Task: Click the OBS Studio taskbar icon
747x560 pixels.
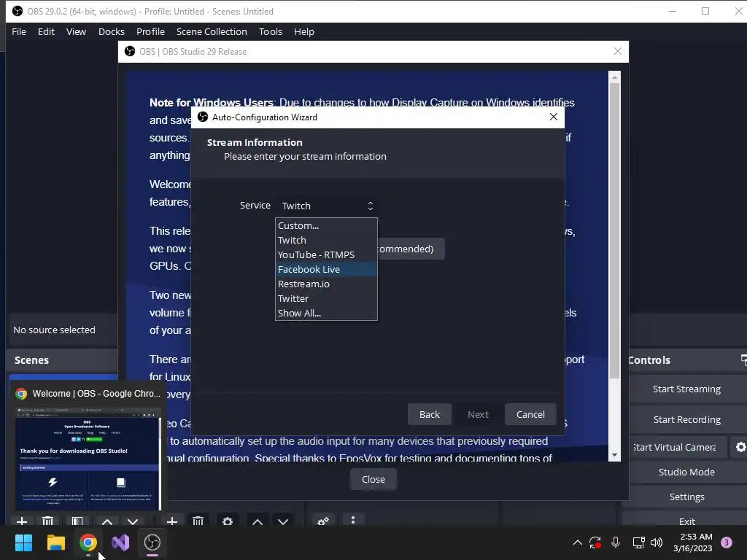Action: click(x=152, y=542)
